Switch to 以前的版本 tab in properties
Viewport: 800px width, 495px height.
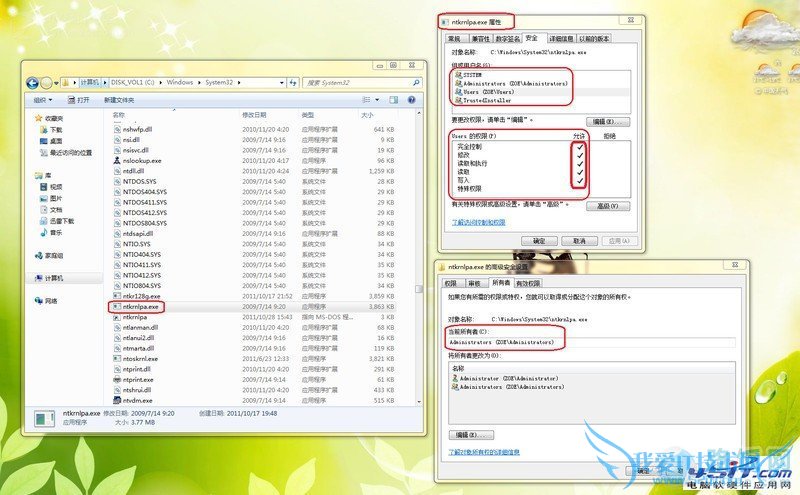594,39
